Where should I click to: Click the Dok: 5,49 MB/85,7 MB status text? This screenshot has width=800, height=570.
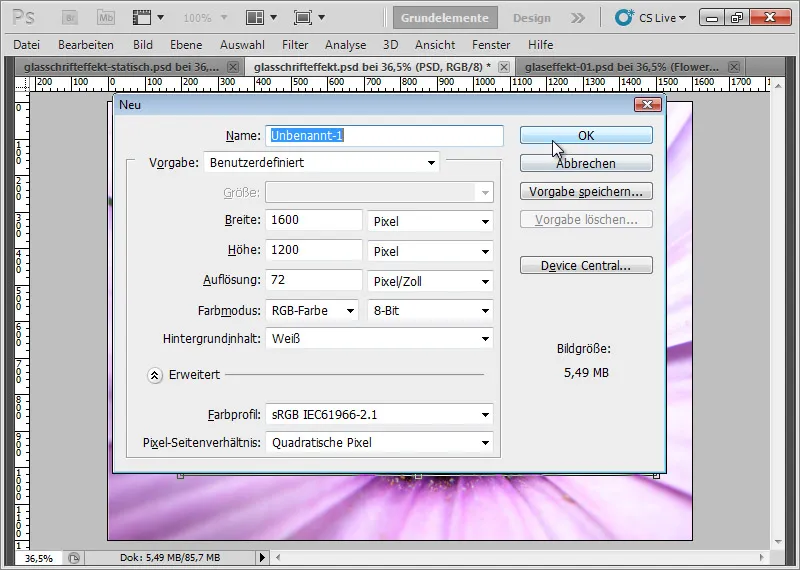click(x=170, y=558)
